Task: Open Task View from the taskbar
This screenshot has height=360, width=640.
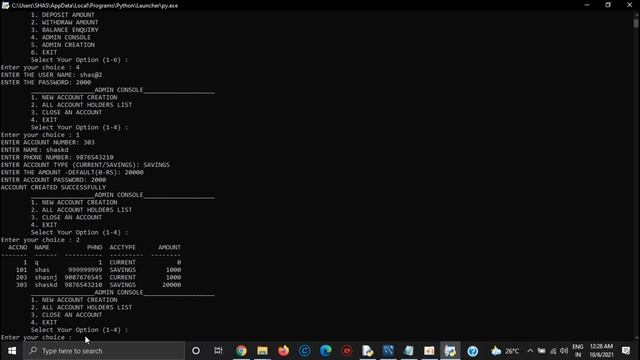Action: pyautogui.click(x=218, y=351)
